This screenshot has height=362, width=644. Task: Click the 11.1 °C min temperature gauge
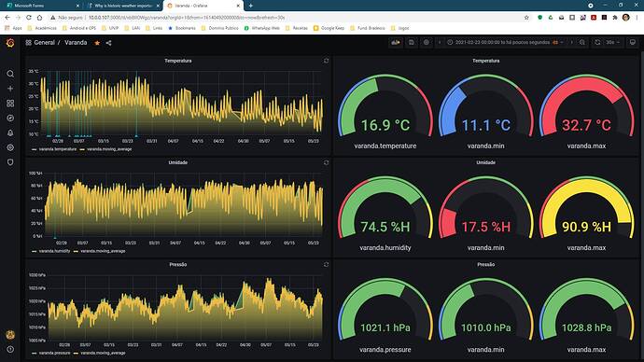click(x=486, y=105)
